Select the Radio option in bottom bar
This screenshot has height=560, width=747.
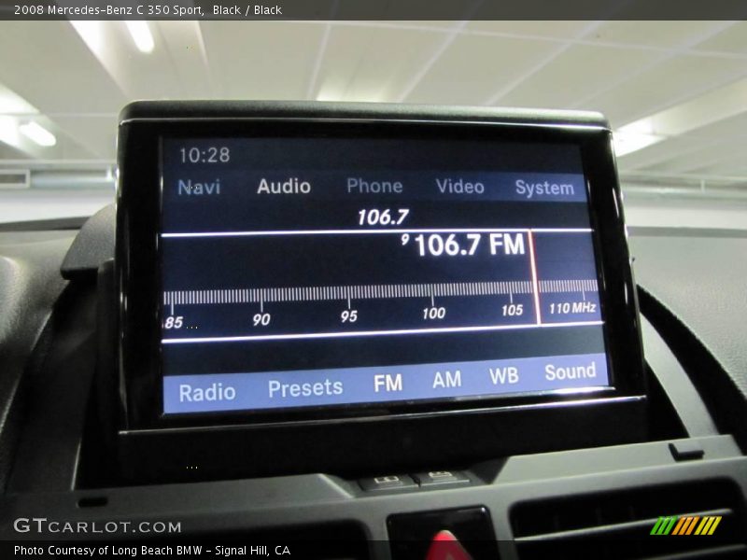(207, 392)
